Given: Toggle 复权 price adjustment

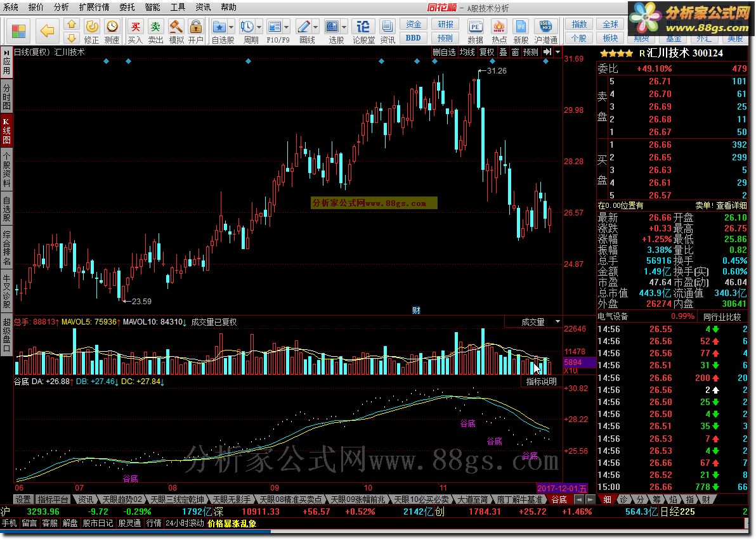Looking at the screenshot, I should [486, 52].
